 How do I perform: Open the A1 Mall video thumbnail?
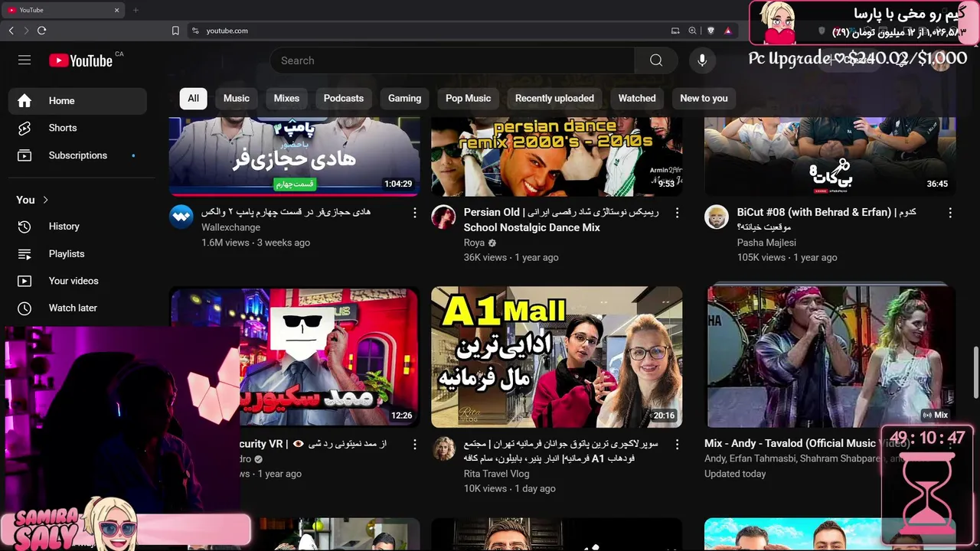[x=557, y=357]
